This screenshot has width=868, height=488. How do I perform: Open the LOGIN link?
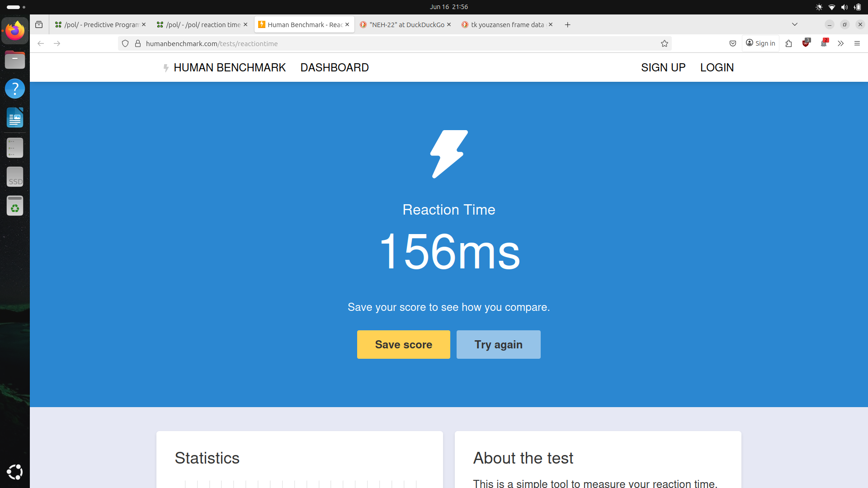[717, 67]
